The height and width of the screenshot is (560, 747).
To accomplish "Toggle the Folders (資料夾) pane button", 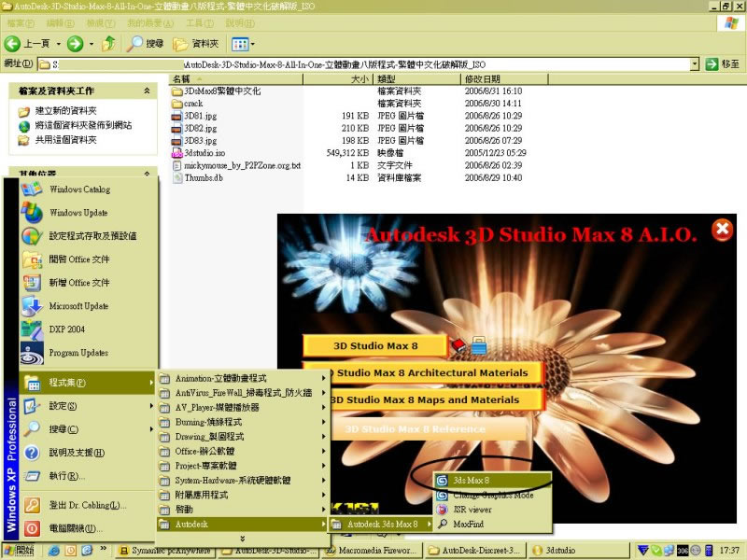I will (x=196, y=44).
